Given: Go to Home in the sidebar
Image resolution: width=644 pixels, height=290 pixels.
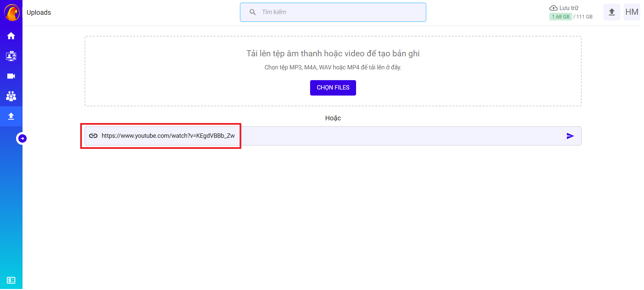Looking at the screenshot, I should pyautogui.click(x=11, y=36).
